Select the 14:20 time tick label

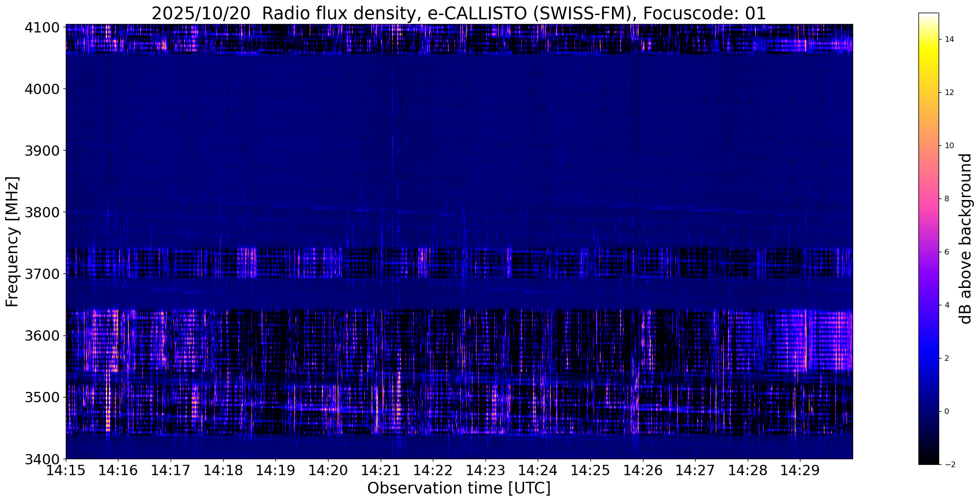328,470
